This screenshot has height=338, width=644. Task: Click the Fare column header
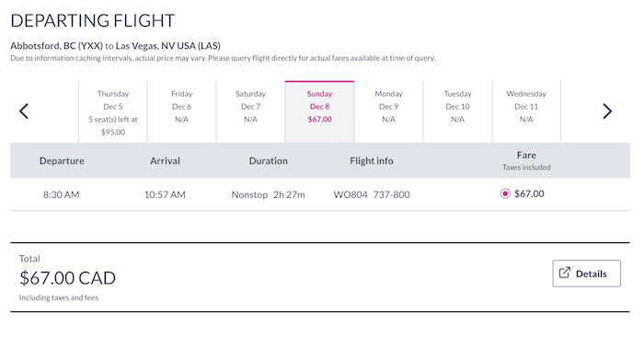526,155
